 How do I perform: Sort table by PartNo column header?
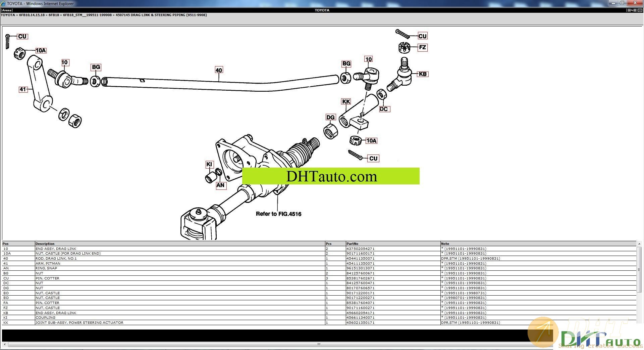coord(393,244)
